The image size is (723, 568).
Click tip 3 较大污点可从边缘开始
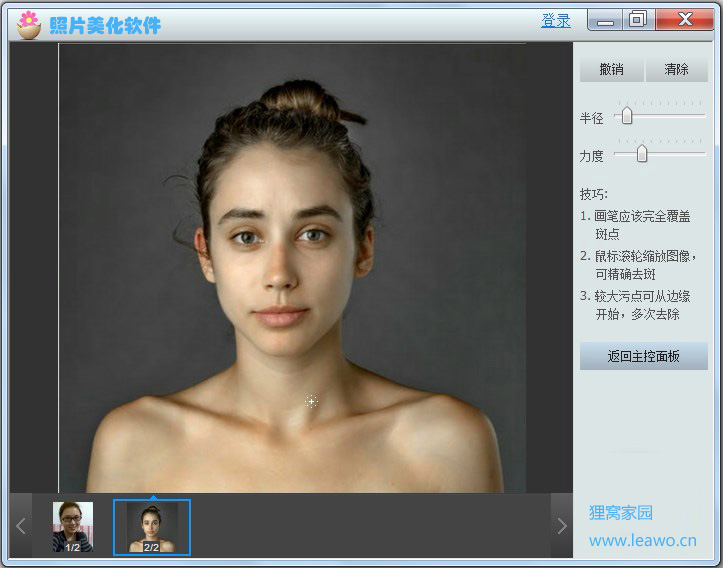[635, 305]
